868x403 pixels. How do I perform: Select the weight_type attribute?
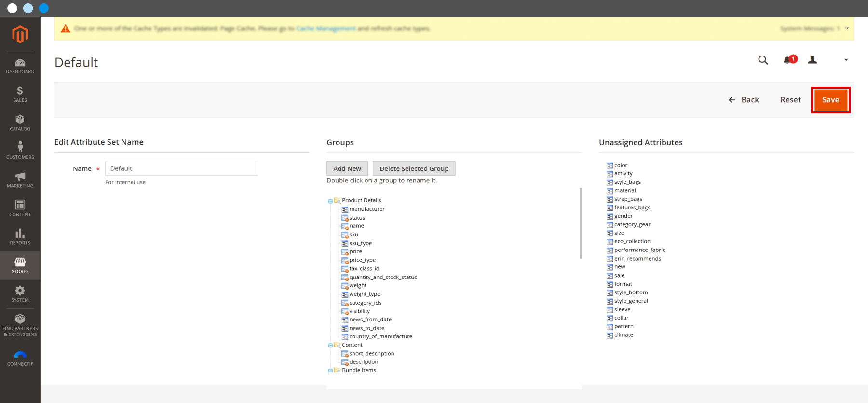click(x=365, y=294)
